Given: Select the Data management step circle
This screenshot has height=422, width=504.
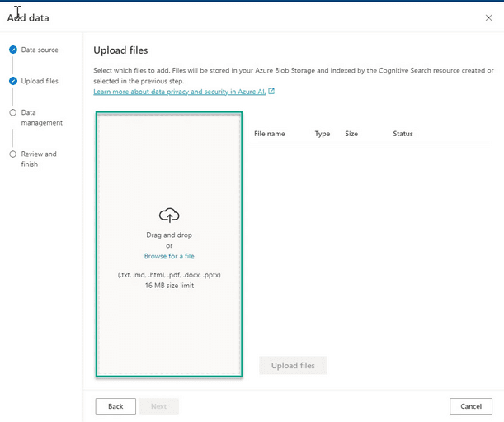Looking at the screenshot, I should (12, 112).
